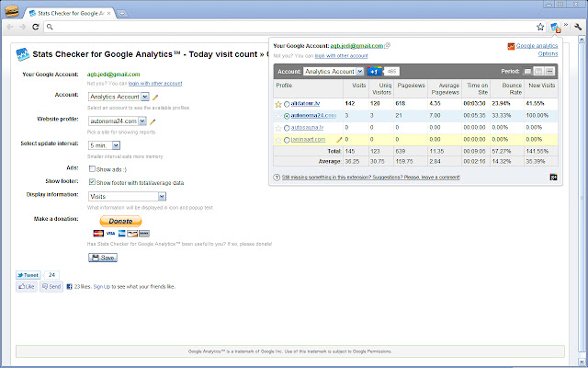Click the tweet count 24 bubble

51,275
